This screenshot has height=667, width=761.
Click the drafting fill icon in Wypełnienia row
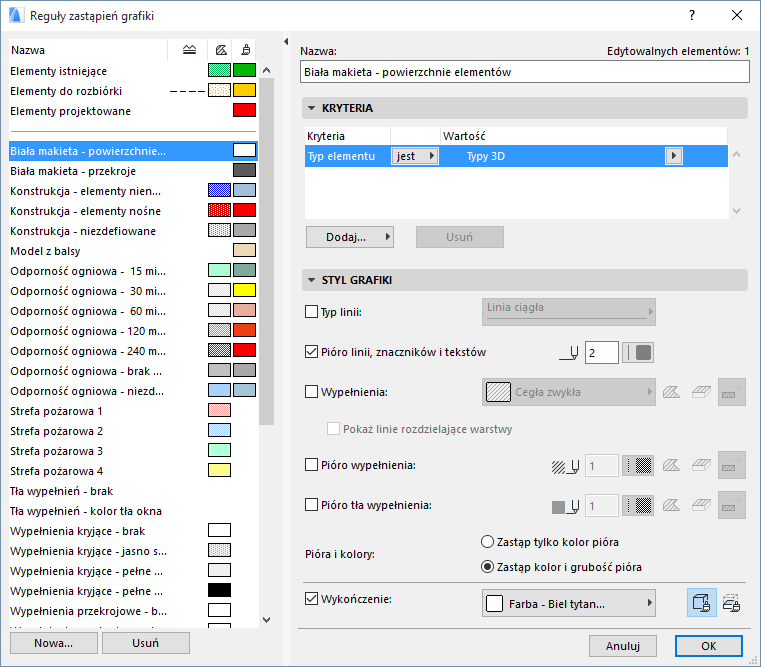pos(671,392)
